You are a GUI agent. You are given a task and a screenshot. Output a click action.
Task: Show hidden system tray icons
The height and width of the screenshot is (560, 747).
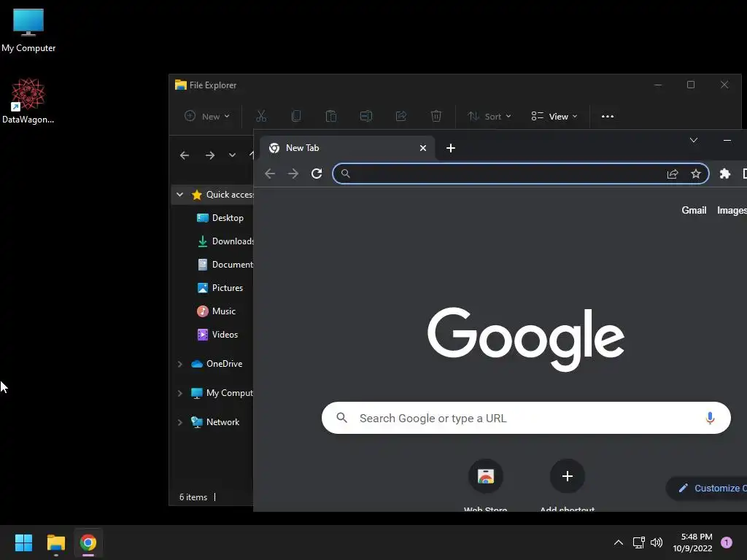[619, 542]
